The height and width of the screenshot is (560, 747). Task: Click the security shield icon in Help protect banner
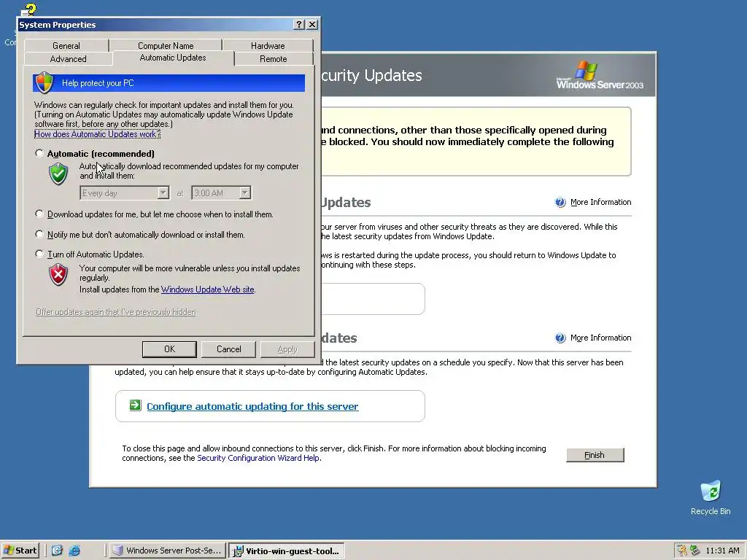(44, 83)
